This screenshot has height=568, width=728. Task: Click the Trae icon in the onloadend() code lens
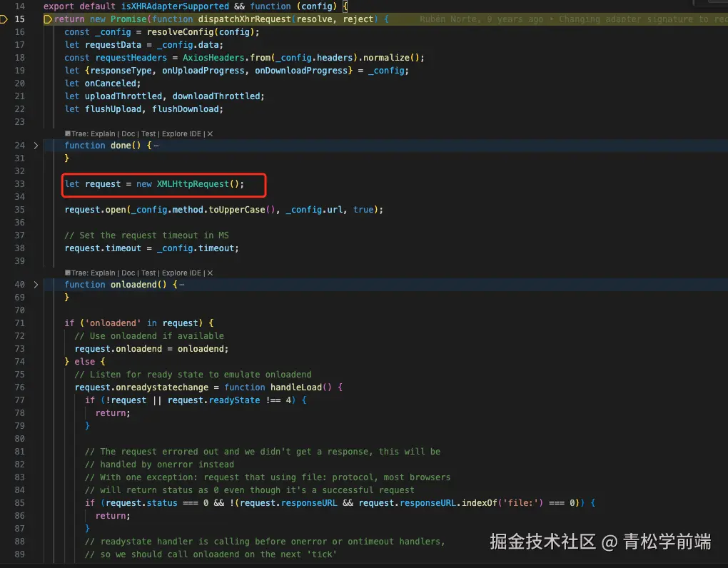(x=68, y=273)
